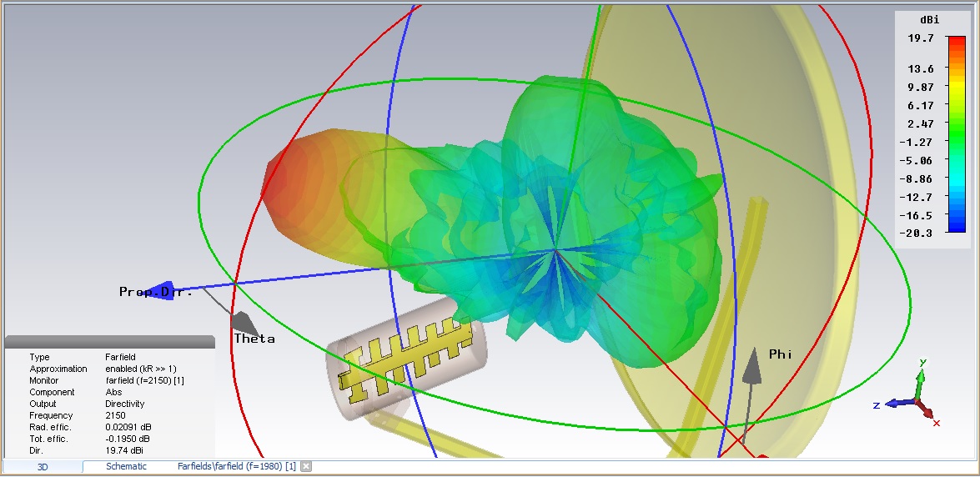Click the Phi axis label
Image resolution: width=980 pixels, height=477 pixels.
pyautogui.click(x=781, y=354)
